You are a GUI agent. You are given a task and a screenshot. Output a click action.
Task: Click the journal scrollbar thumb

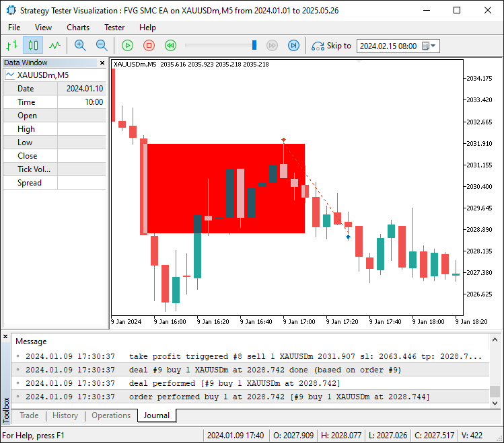495,391
